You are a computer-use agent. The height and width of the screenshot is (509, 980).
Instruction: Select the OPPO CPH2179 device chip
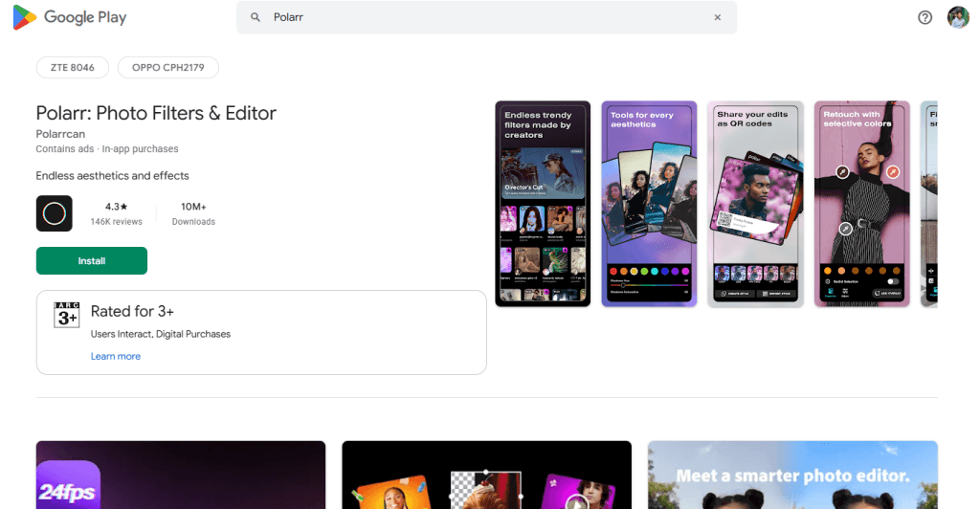coord(168,67)
